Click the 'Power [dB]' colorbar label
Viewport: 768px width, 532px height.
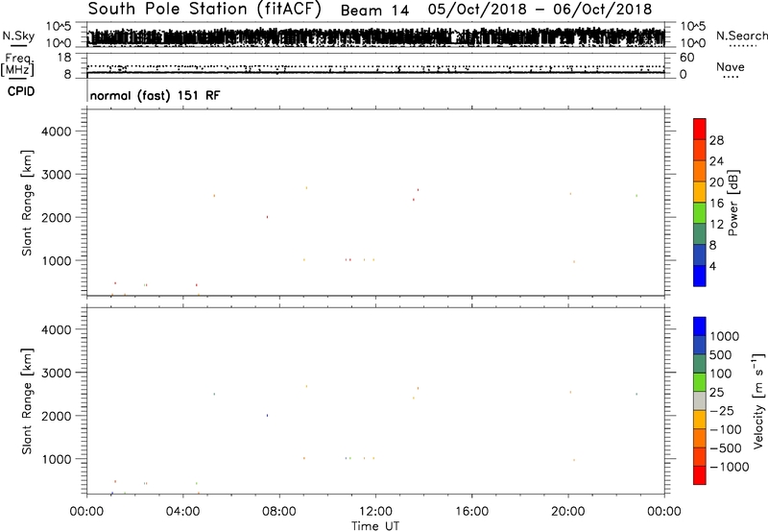point(732,203)
